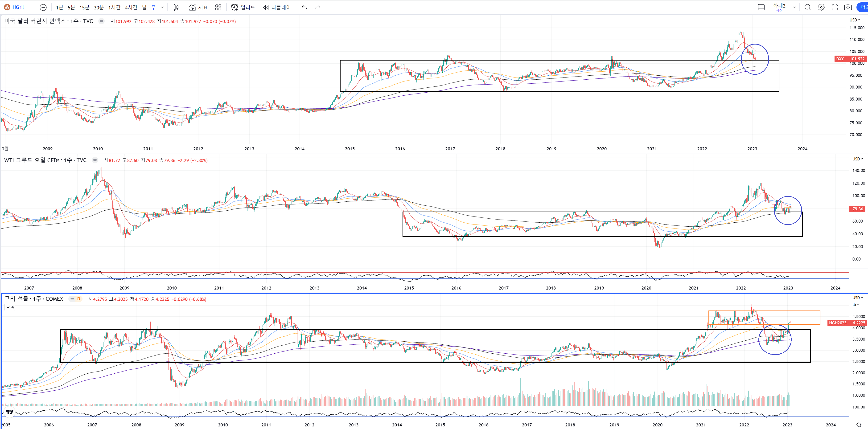
Task: Click the undo arrow
Action: 304,7
